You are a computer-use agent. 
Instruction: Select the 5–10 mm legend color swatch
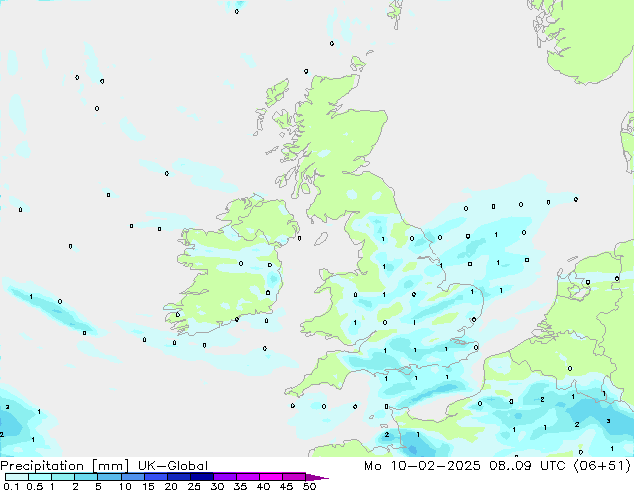pyautogui.click(x=109, y=477)
